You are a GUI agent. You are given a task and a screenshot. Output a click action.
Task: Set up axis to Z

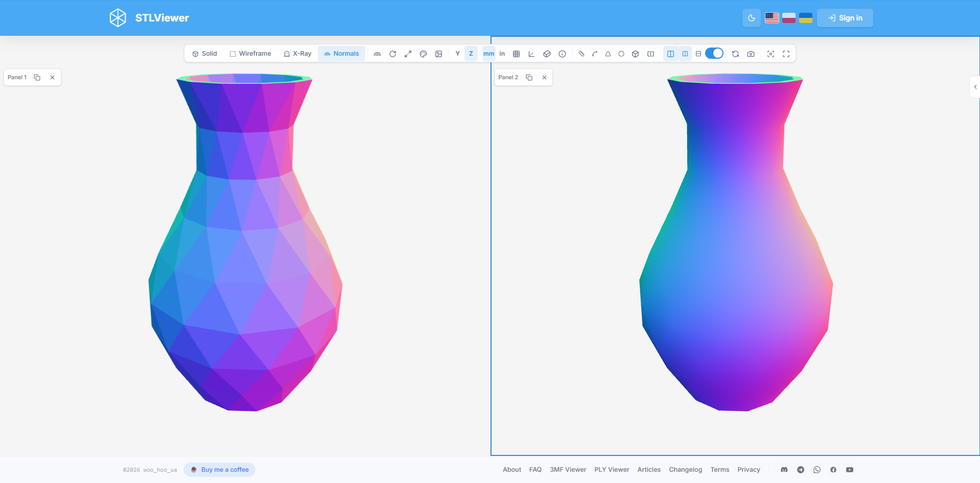click(x=471, y=54)
